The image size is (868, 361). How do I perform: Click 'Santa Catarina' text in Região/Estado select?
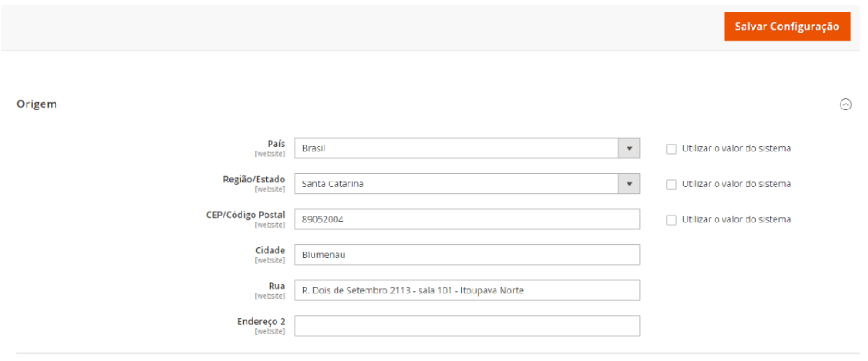pyautogui.click(x=333, y=184)
